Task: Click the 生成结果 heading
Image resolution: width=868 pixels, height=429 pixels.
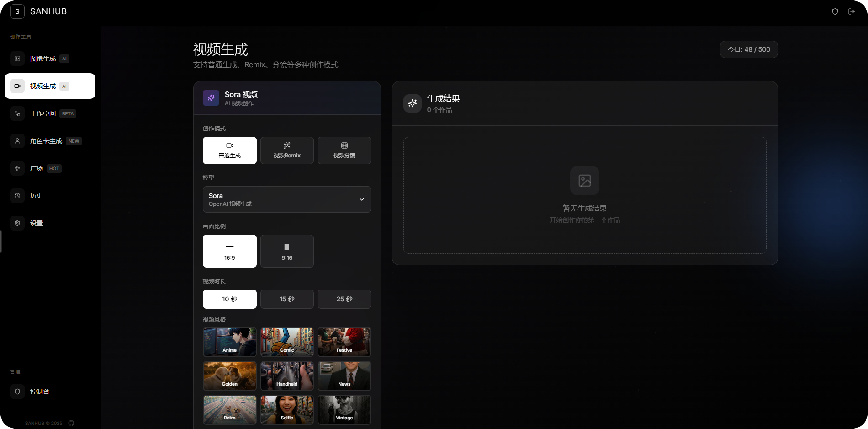Action: point(443,98)
